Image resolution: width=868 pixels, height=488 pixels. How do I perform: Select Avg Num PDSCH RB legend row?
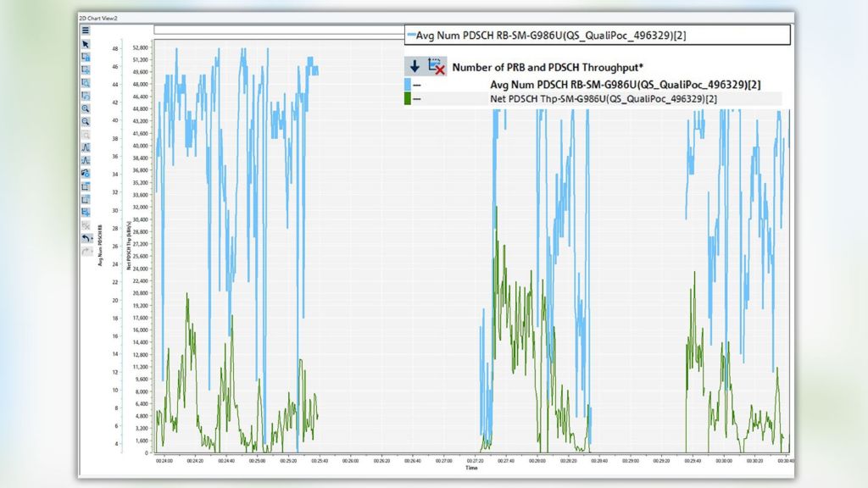[625, 85]
